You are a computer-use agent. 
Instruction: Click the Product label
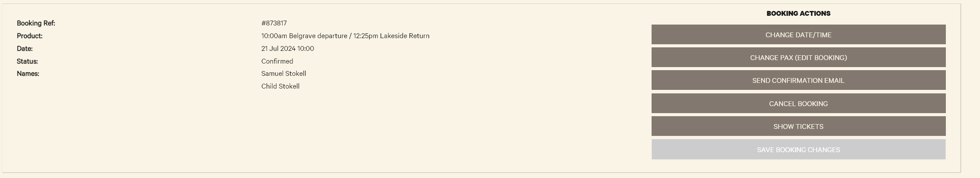tap(30, 36)
